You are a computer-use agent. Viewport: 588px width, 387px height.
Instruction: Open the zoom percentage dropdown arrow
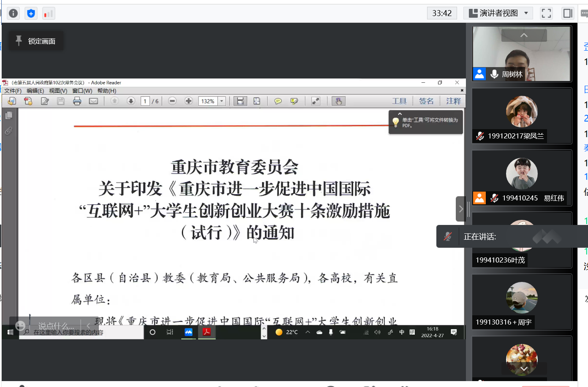[x=222, y=101]
